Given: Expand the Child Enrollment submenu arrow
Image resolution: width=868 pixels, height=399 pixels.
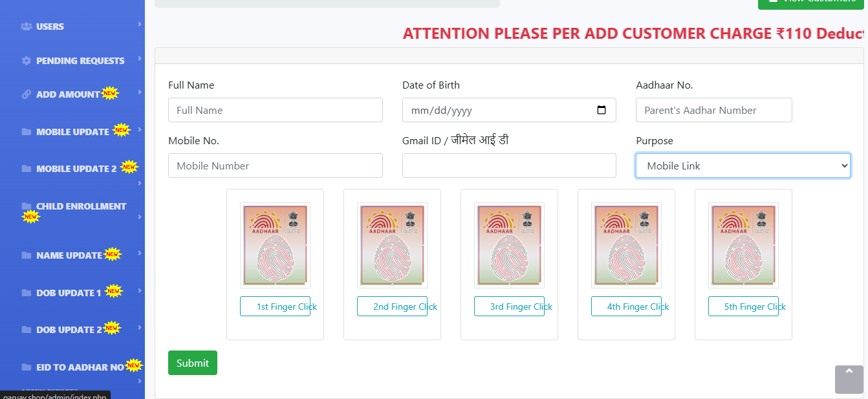Looking at the screenshot, I should pyautogui.click(x=140, y=217).
